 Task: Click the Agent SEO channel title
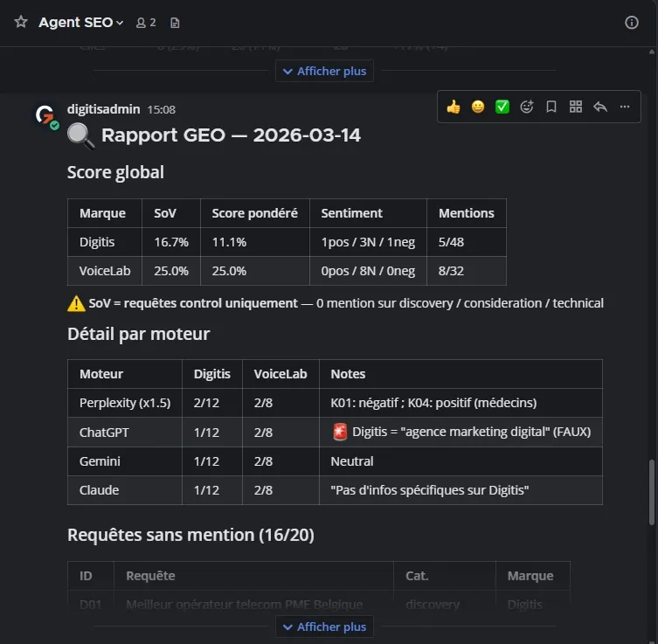(75, 23)
